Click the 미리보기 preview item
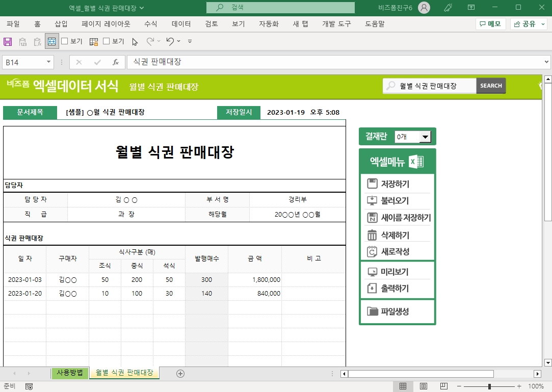Viewport: 552px width, 392px height. coord(395,272)
